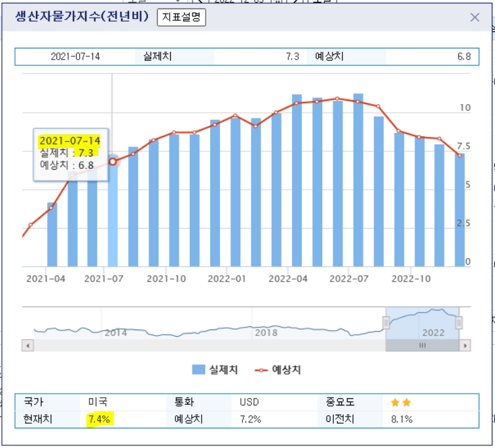
Task: Close the 생산자물가지수 popup with X
Action: click(475, 18)
